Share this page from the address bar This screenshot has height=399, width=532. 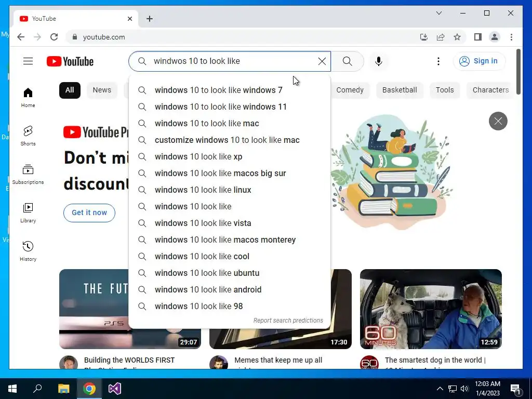(x=441, y=37)
